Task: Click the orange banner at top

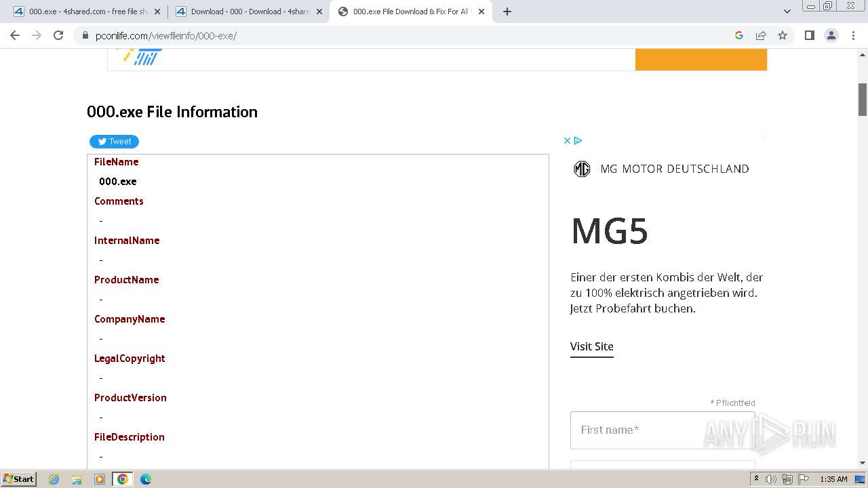Action: pyautogui.click(x=701, y=60)
